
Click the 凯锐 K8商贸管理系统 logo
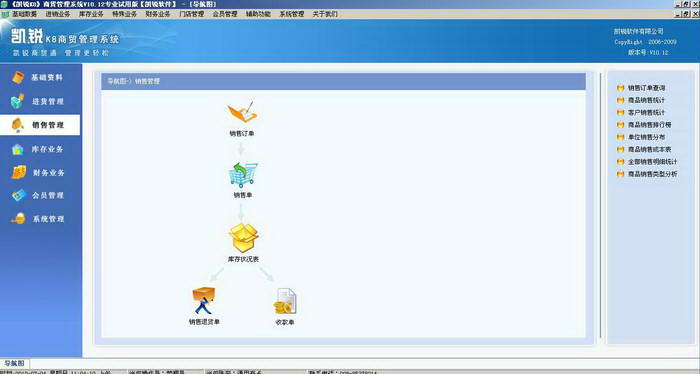pos(65,37)
